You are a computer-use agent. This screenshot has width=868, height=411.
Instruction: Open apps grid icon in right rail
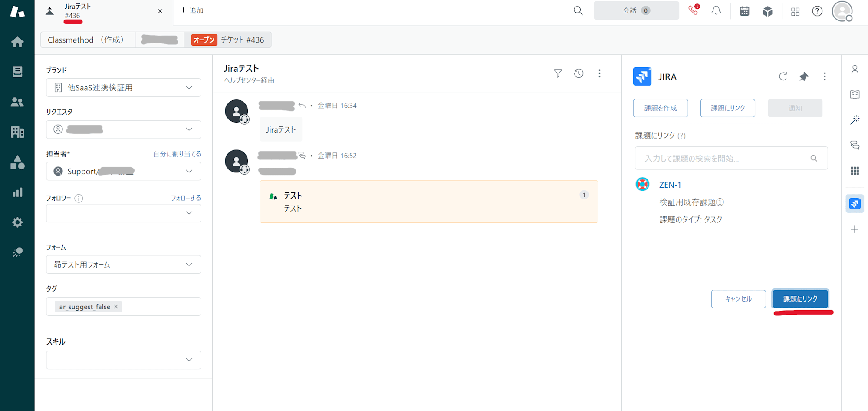click(855, 171)
